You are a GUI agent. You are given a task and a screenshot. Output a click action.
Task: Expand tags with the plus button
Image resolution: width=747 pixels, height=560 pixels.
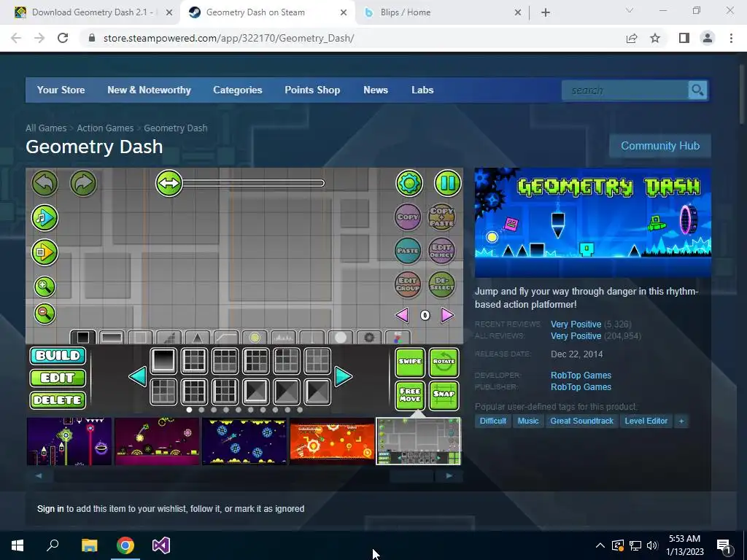pos(681,421)
